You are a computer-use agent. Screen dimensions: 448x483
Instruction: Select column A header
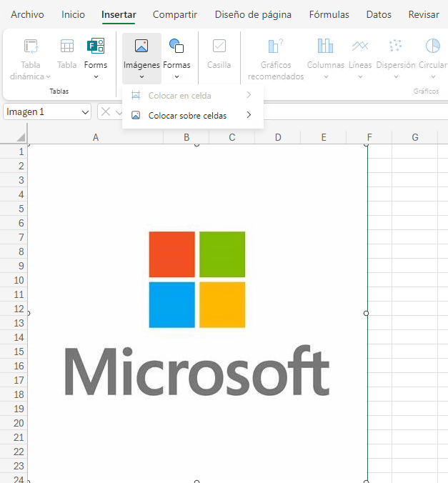pos(96,137)
